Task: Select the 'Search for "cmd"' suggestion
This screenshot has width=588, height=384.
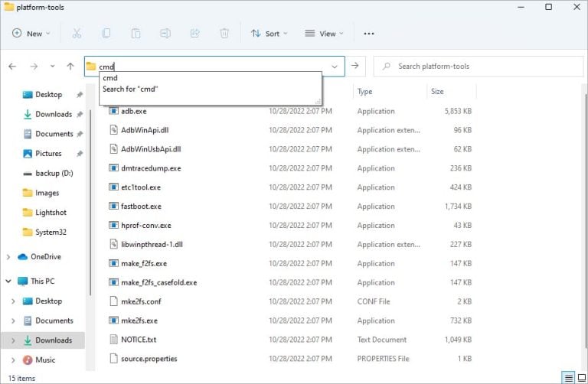Action: (130, 89)
